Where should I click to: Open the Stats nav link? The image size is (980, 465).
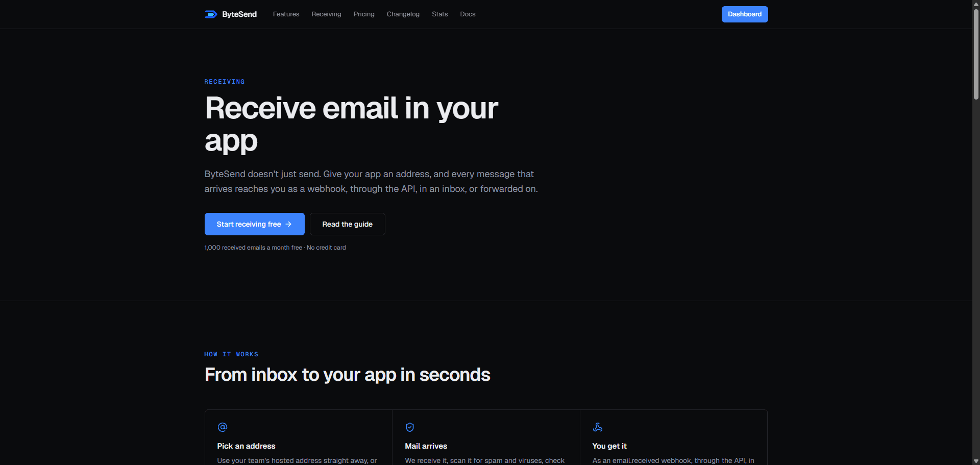pyautogui.click(x=439, y=14)
